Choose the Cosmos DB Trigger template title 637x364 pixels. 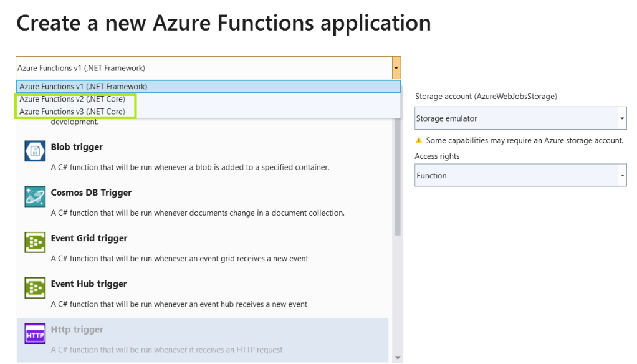pyautogui.click(x=91, y=193)
